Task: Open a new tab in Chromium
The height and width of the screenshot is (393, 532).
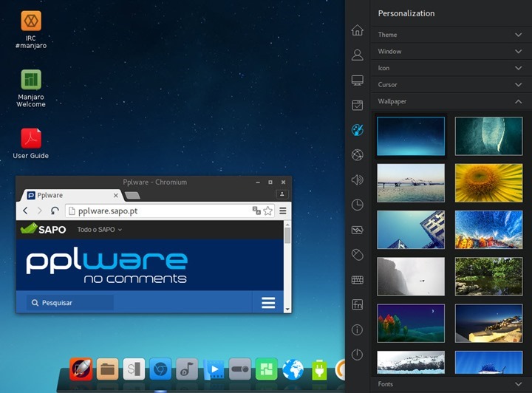Action: point(132,195)
